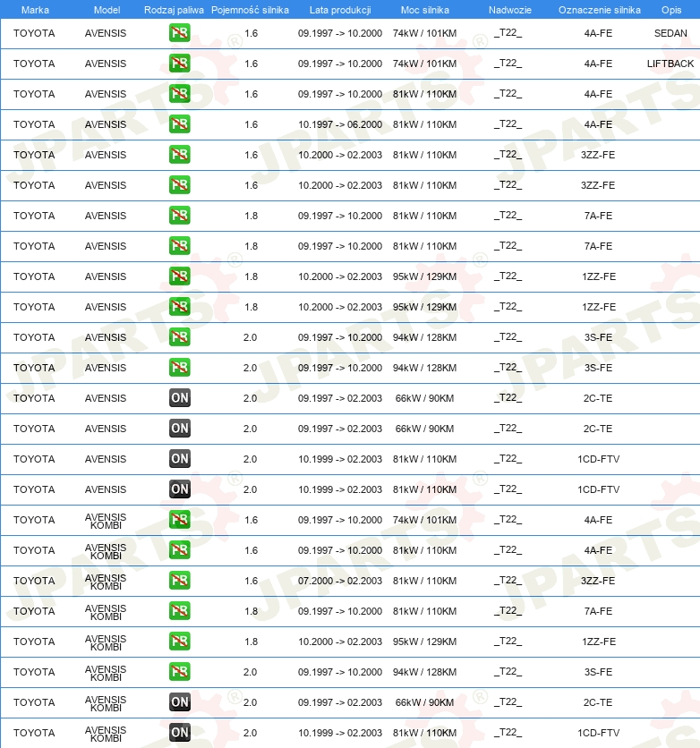Click 4A-FE engine code in the SEDAN row
Viewport: 700px width, 748px height.
[598, 33]
